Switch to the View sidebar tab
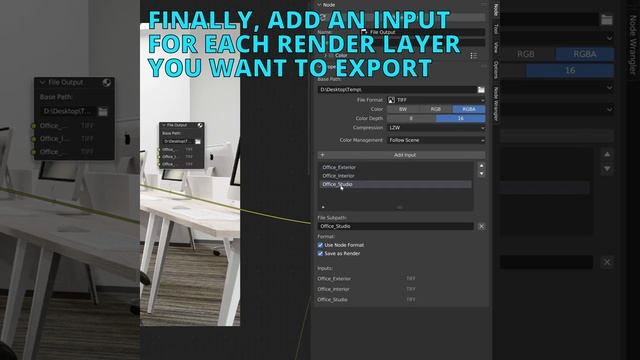The height and width of the screenshot is (360, 640). point(496,47)
